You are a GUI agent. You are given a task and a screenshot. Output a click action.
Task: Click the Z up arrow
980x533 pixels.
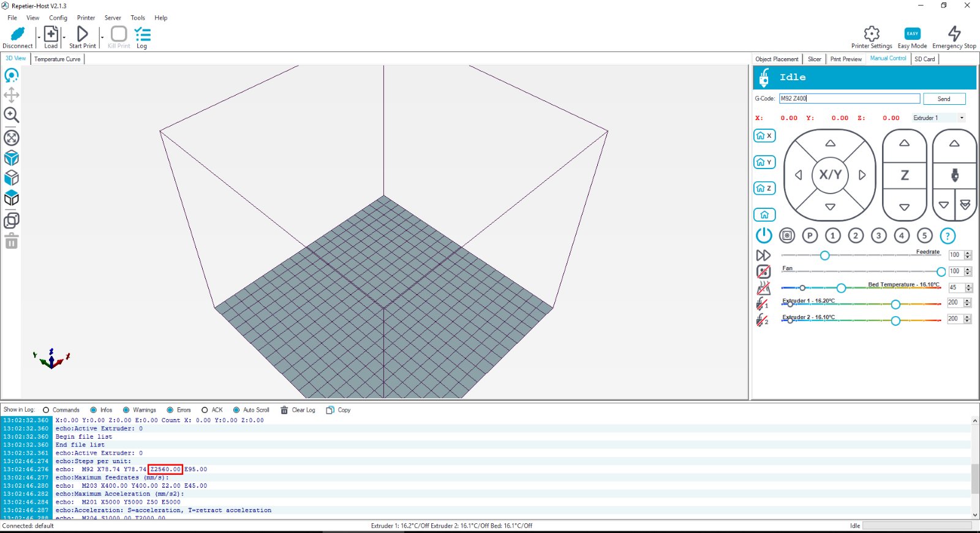point(905,143)
